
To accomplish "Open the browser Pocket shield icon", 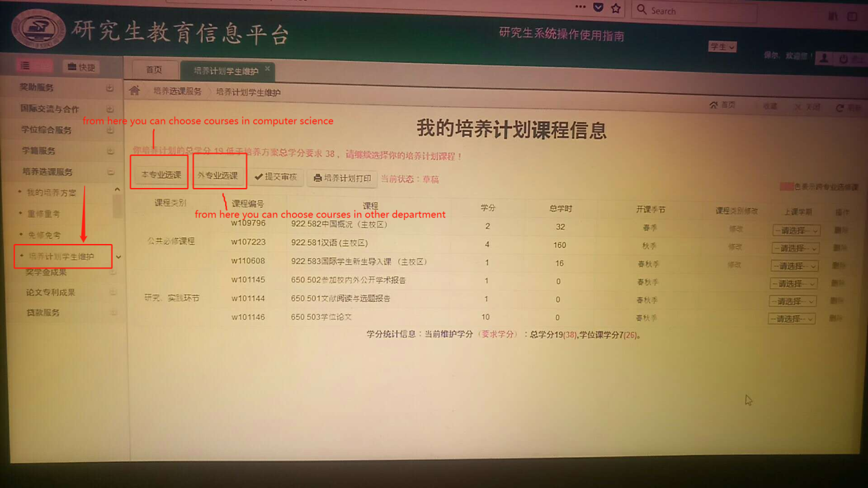I will [x=599, y=8].
